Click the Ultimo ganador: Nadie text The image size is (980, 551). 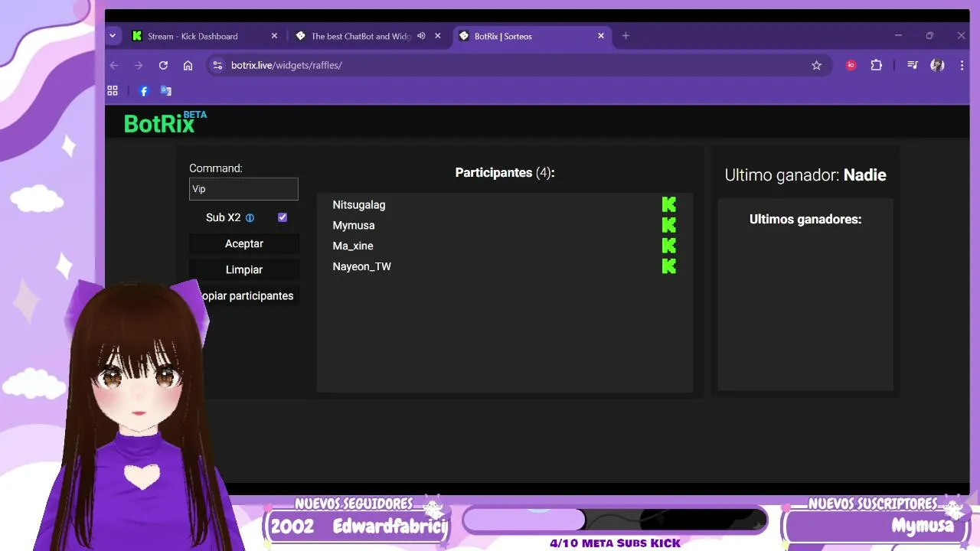pyautogui.click(x=805, y=175)
